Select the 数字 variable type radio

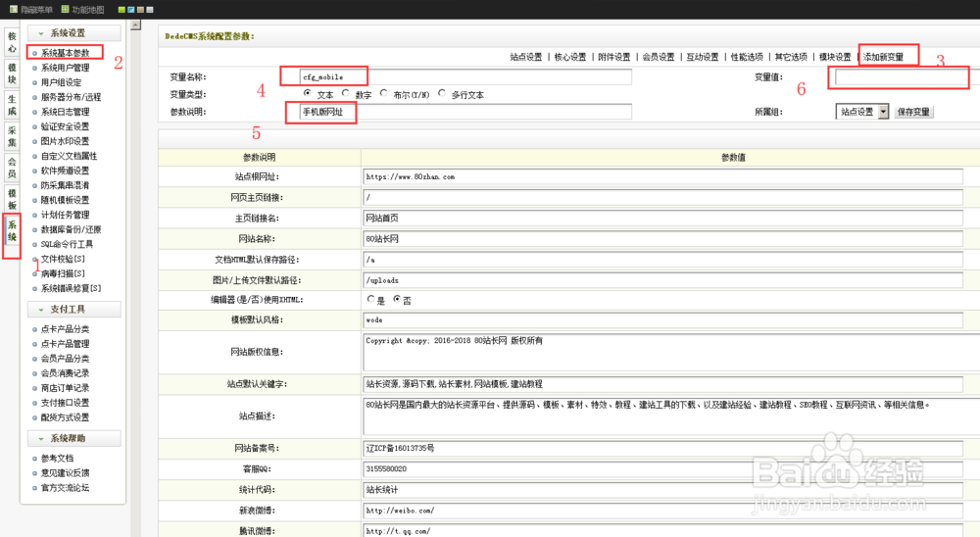[x=346, y=93]
